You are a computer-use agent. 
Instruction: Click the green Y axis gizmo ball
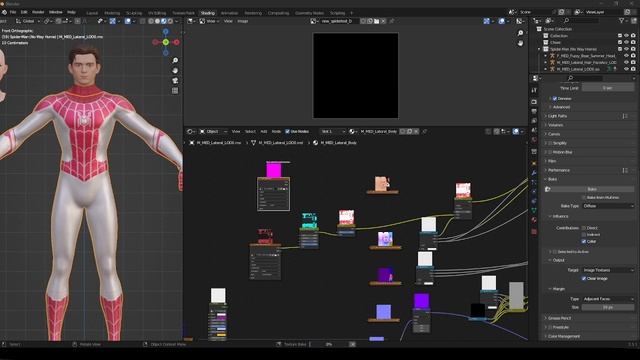166,42
